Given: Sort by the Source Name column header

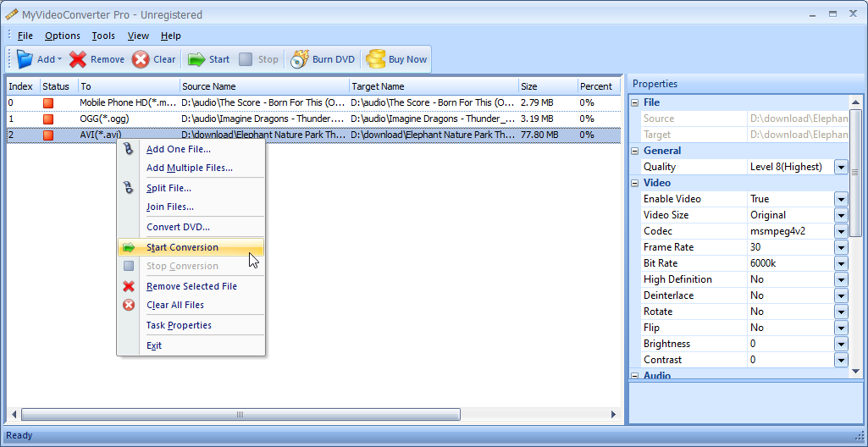Looking at the screenshot, I should 264,86.
